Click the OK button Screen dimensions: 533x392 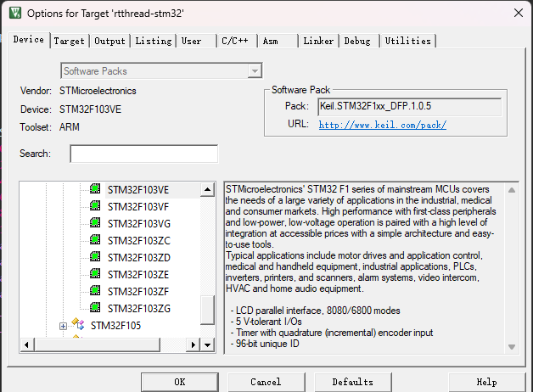click(180, 382)
